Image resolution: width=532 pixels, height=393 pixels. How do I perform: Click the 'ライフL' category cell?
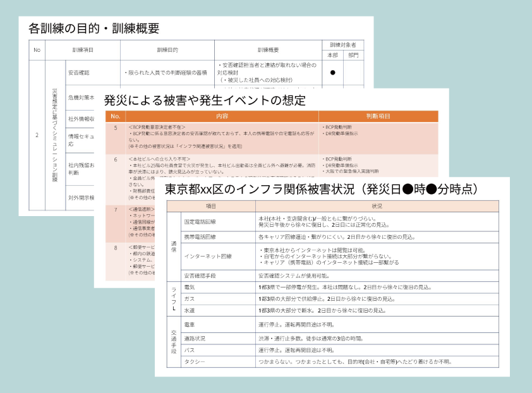174,299
